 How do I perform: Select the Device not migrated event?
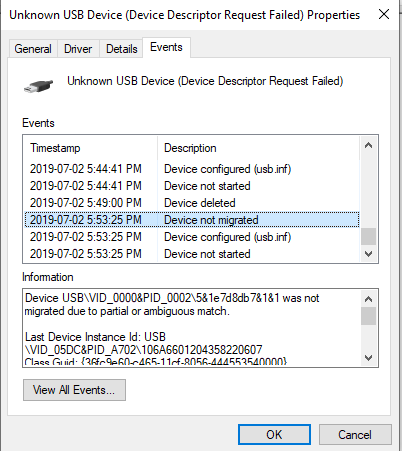pos(192,220)
